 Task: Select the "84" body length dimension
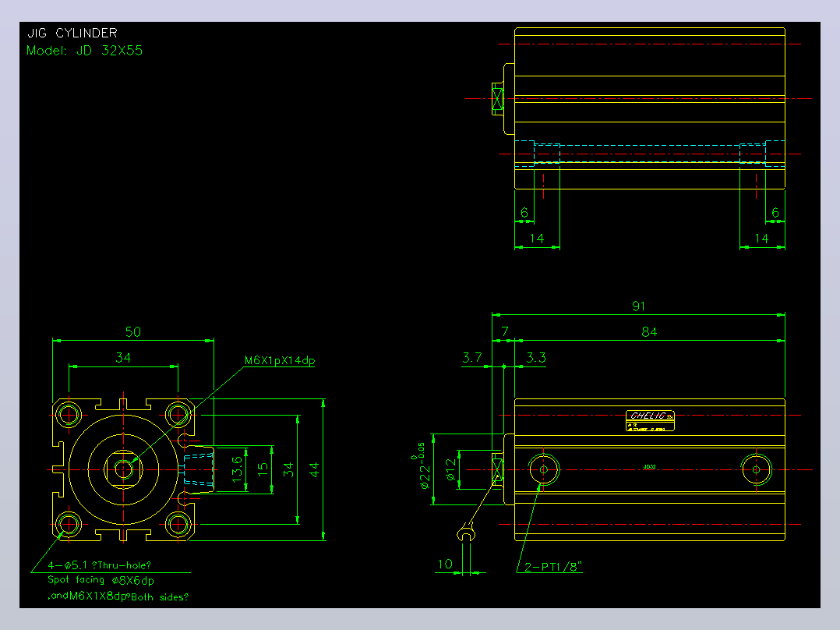pos(649,332)
